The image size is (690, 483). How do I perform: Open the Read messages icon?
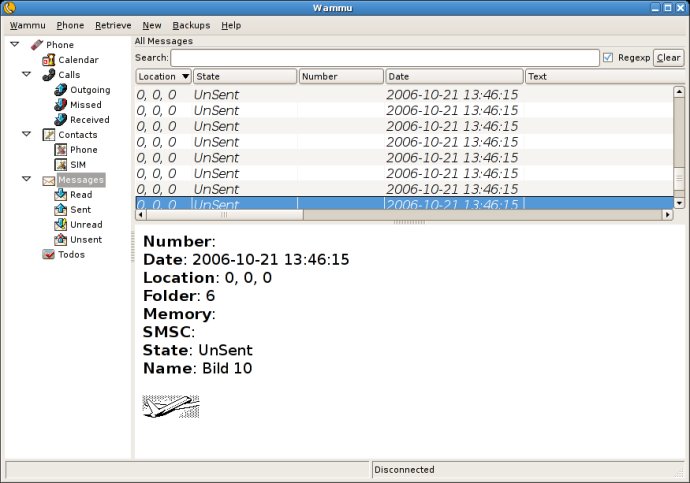(x=60, y=194)
